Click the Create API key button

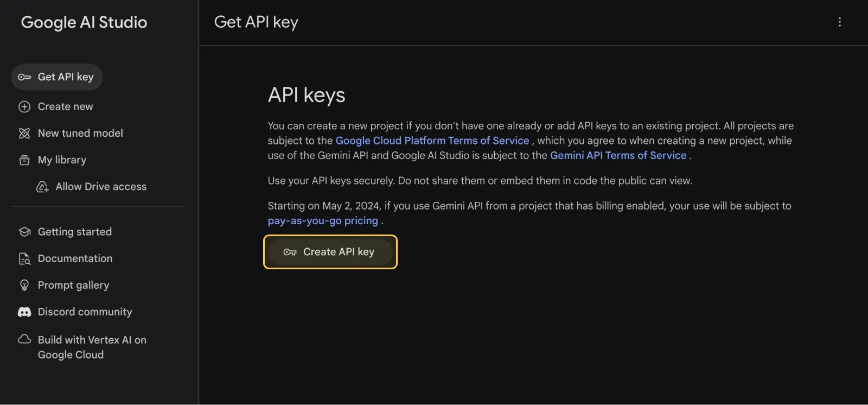tap(330, 252)
